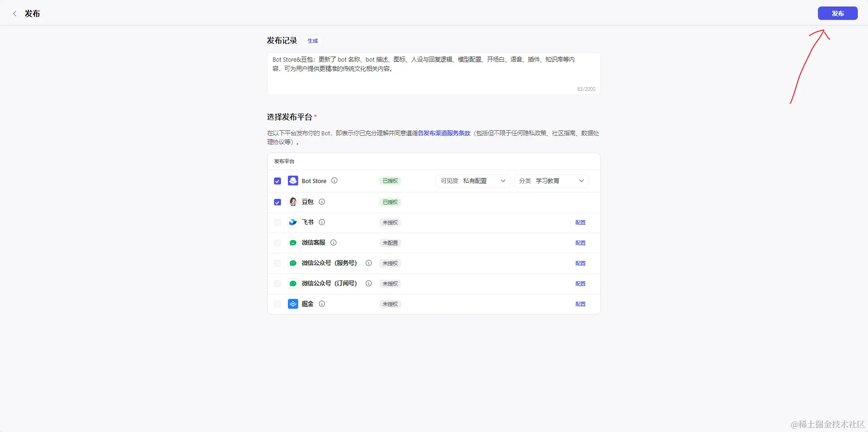Screen dimensions: 868x432
Task: Open the 各发布渠道服务条款 link
Action: [444, 133]
